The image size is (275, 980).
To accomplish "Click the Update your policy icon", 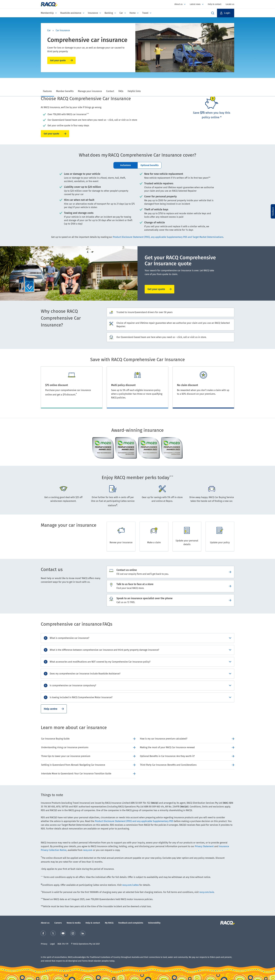I will point(220,530).
